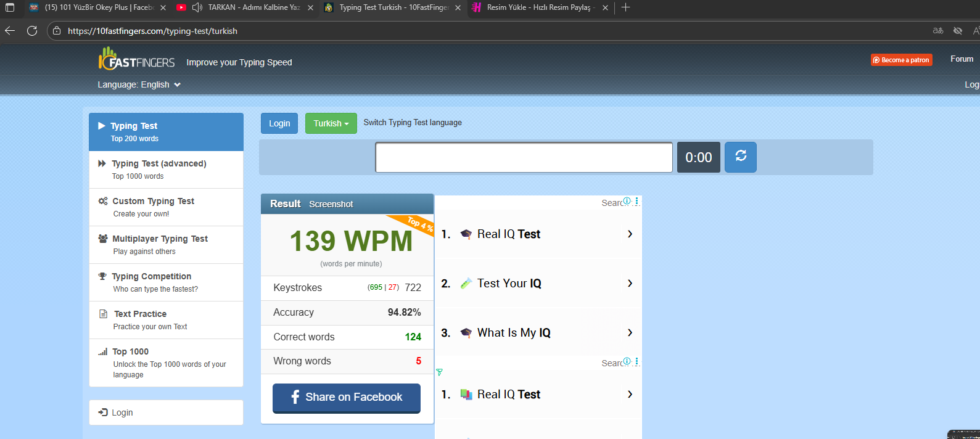Open the Language: English dropdown
This screenshot has width=980, height=439.
click(139, 84)
